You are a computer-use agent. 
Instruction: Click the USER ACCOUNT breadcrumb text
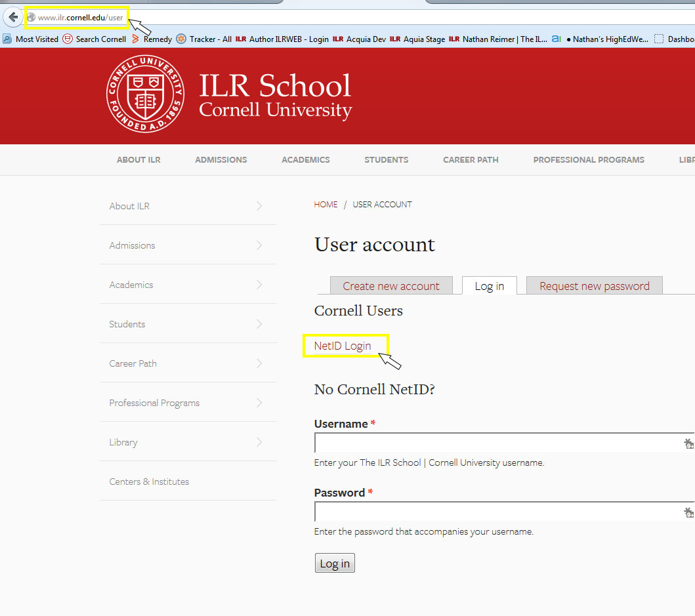[382, 204]
